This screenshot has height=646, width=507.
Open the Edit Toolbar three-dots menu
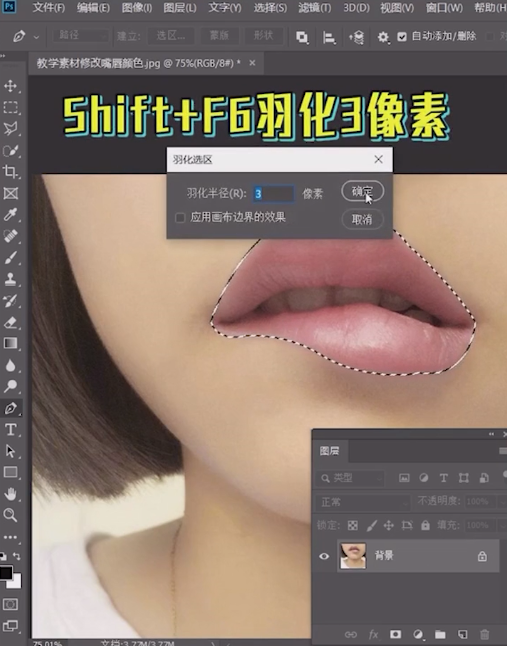point(11,537)
